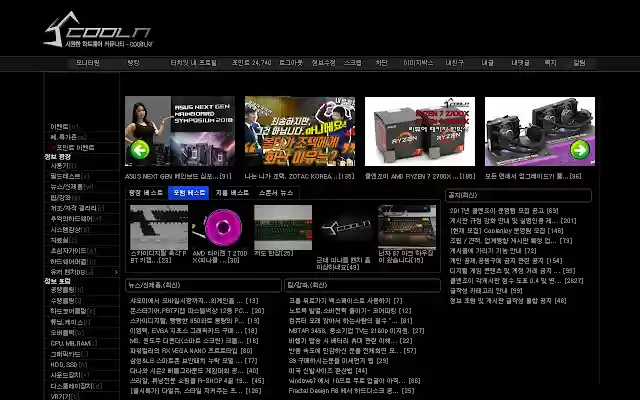
Task: Open the ZOTAC KOREA interview banner image
Action: [x=300, y=131]
